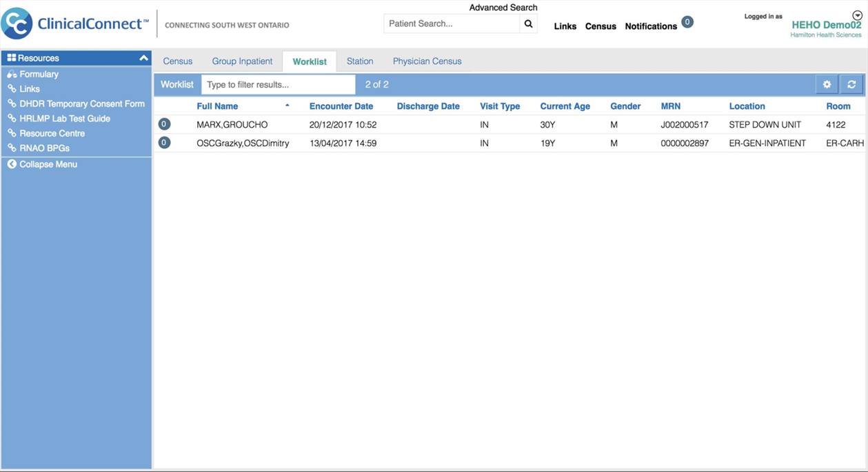Open the Formulary resource link
Viewport: 868px width, 472px height.
click(x=39, y=74)
